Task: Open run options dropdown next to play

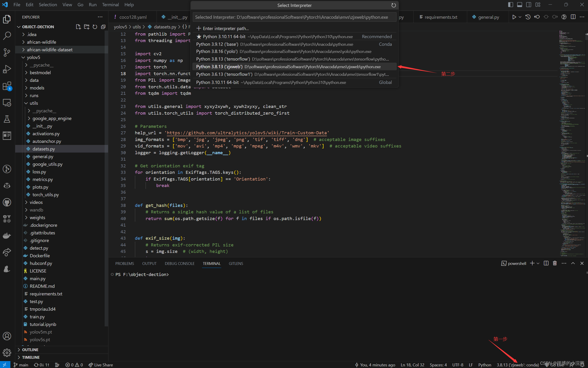Action: pos(520,17)
